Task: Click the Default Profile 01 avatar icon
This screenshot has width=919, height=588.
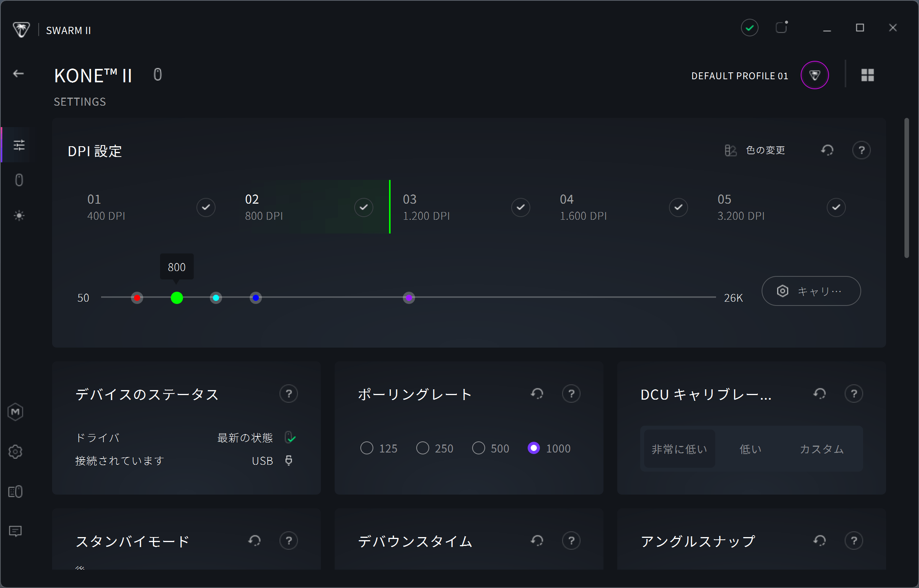Action: point(814,75)
